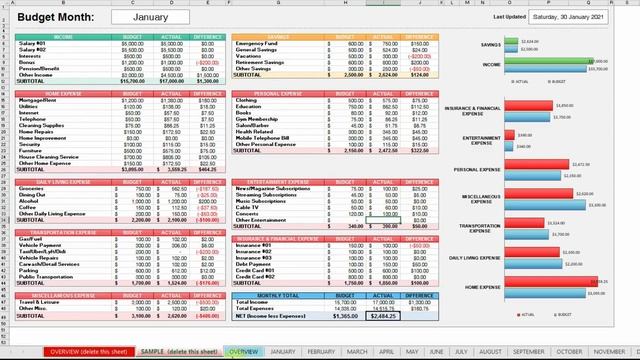Open the JANUARY sheet tab
640x360 pixels.
coord(282,351)
